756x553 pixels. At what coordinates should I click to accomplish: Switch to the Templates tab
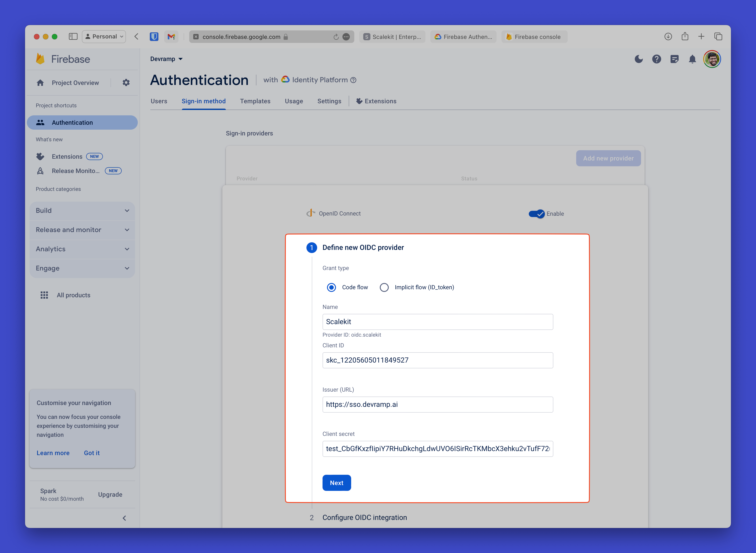[255, 101]
